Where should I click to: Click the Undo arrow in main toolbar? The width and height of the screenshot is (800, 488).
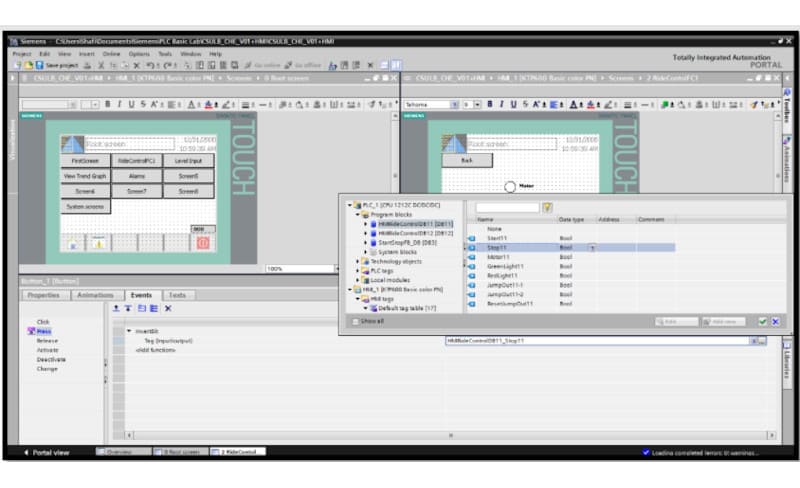(x=149, y=65)
